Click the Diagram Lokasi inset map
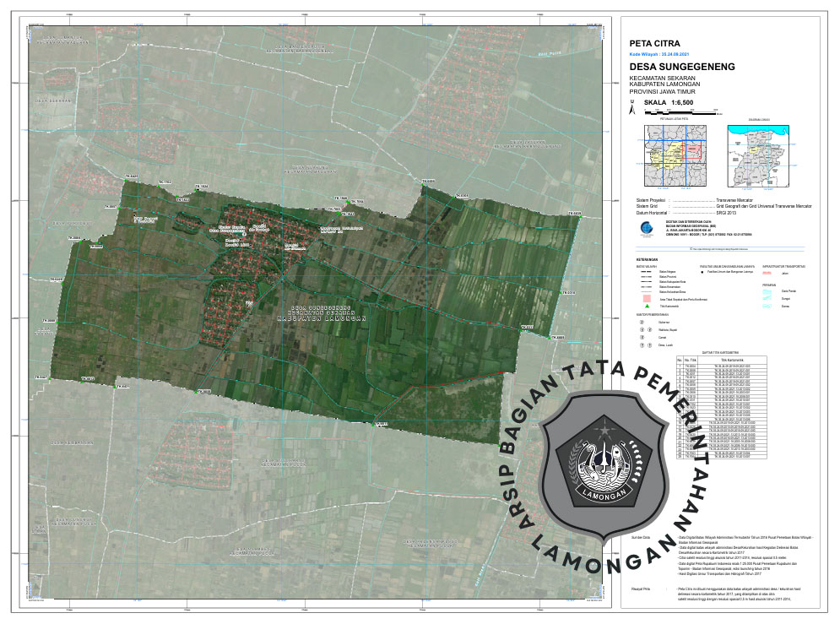This screenshot has width=840, height=624. (759, 155)
